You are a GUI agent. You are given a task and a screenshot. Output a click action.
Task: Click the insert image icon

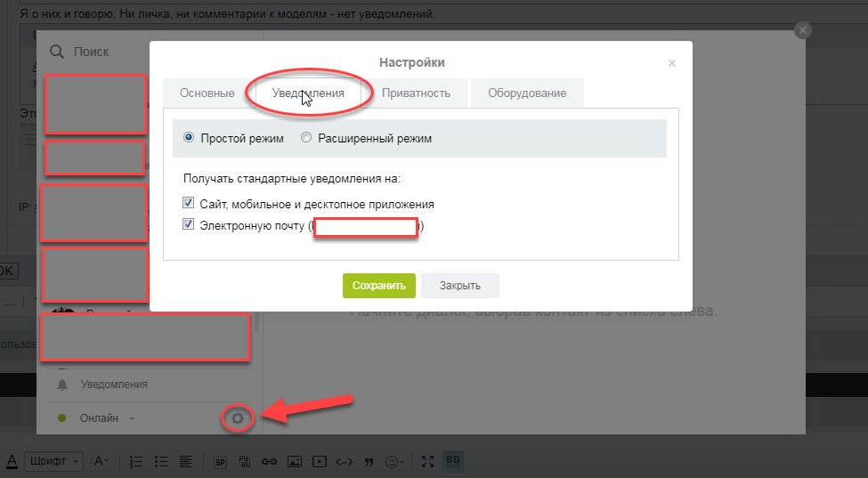click(295, 461)
